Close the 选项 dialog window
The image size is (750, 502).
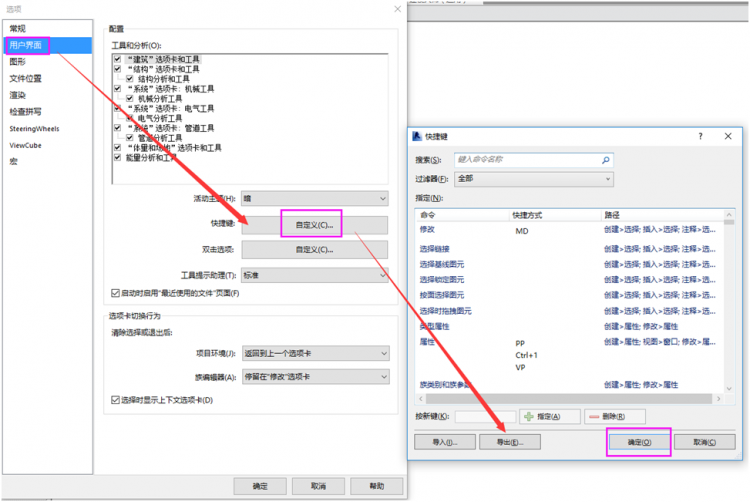pyautogui.click(x=397, y=9)
